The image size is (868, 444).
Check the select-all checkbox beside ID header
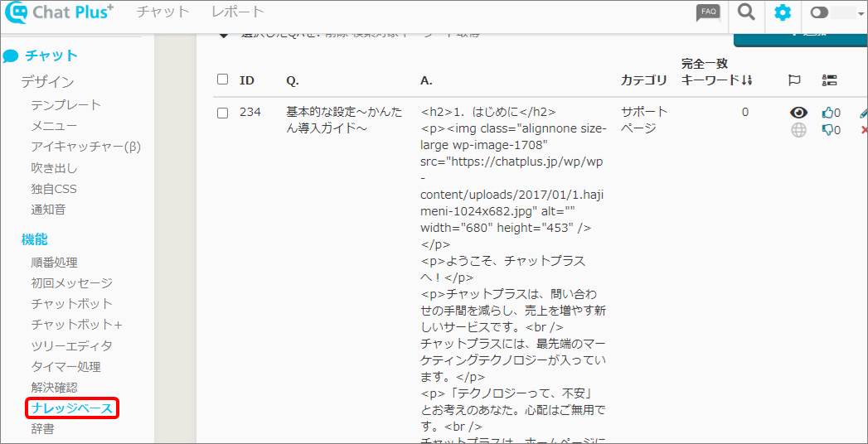pos(222,80)
